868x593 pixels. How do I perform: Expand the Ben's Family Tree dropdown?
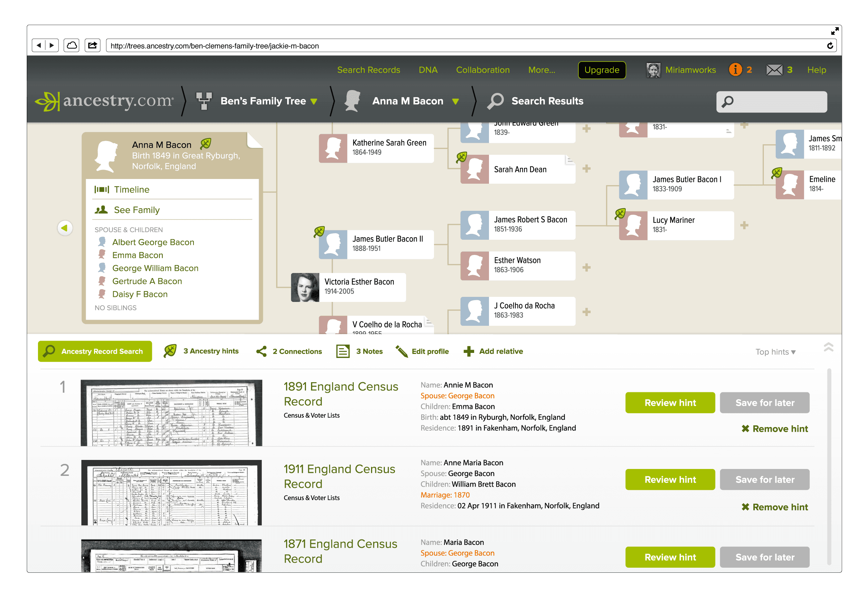pos(314,101)
